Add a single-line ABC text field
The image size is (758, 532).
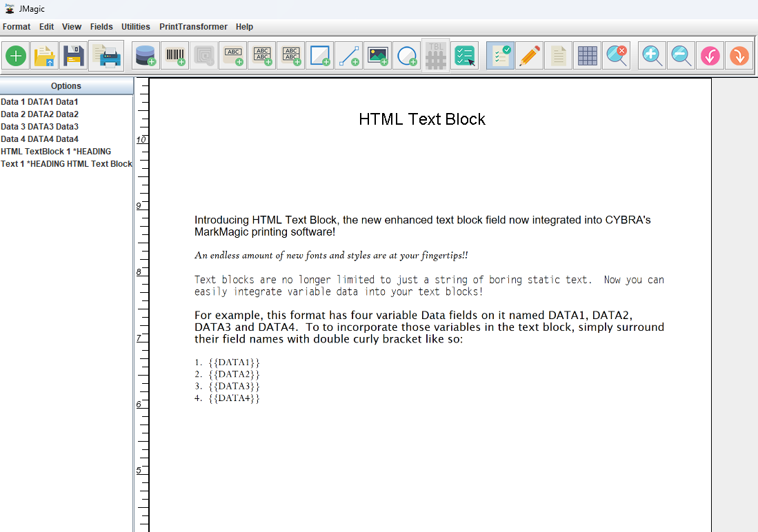click(233, 56)
